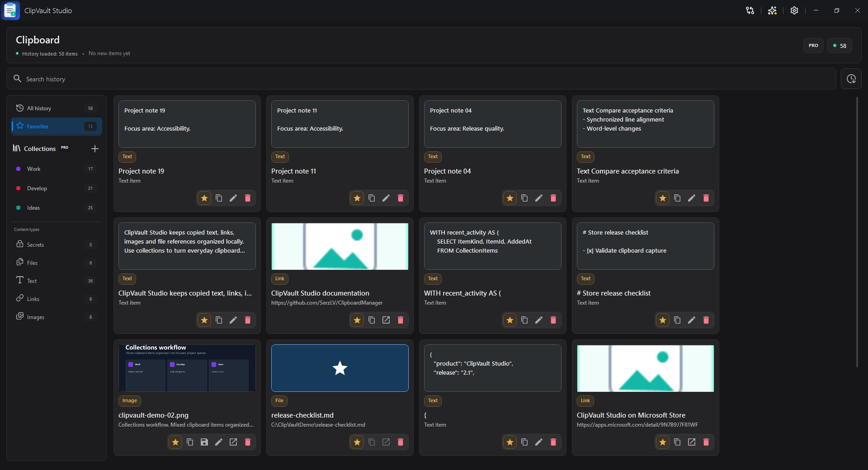Edit the WITH recent_activity AS item
The image size is (868, 470).
[539, 320]
